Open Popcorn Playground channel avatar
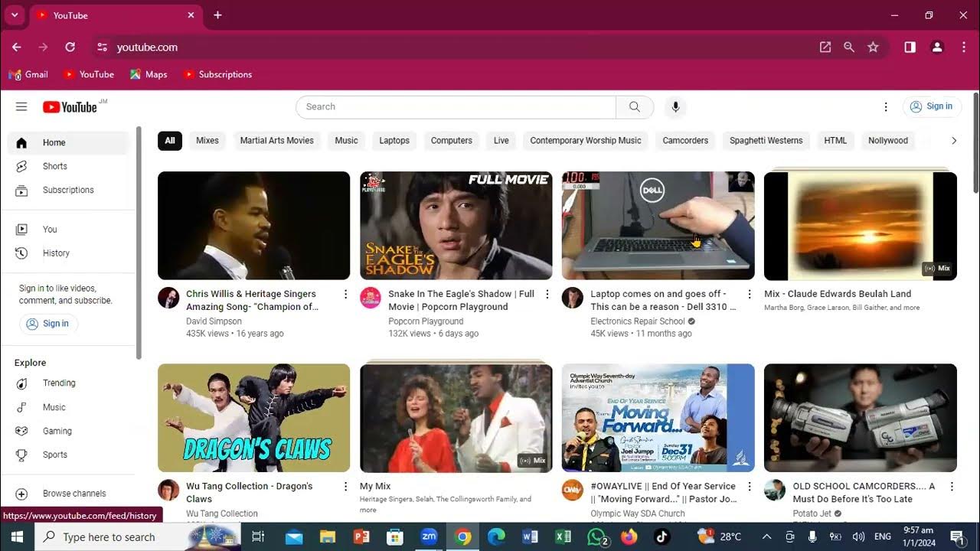 pyautogui.click(x=371, y=298)
